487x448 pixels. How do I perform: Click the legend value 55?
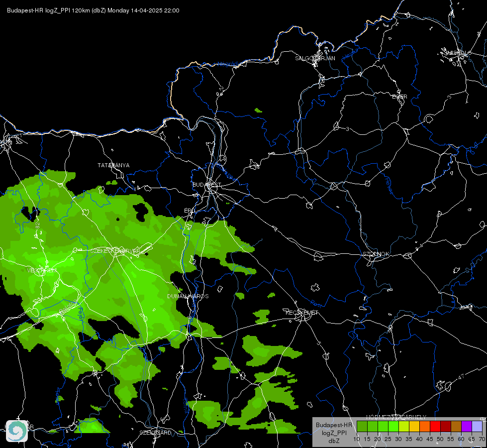451,439
